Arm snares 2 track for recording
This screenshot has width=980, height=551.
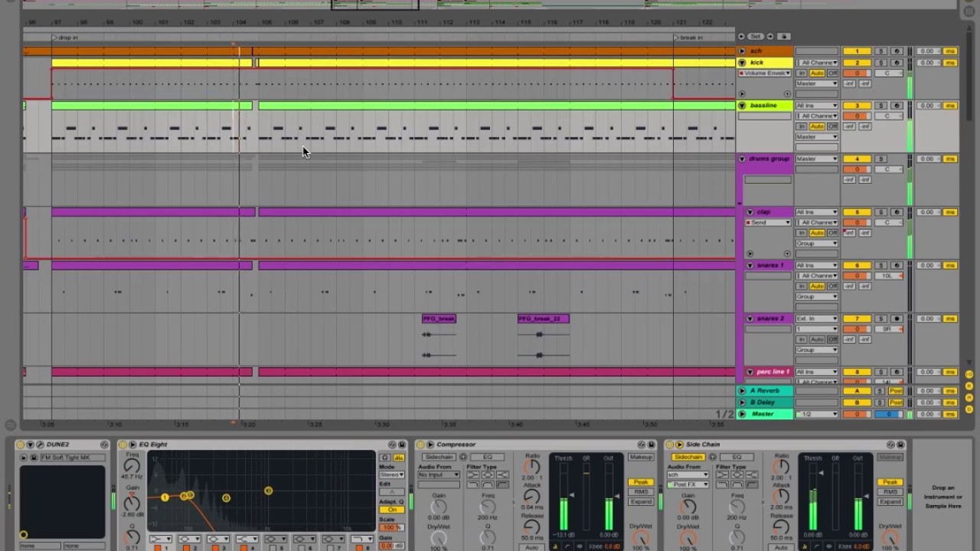(897, 318)
